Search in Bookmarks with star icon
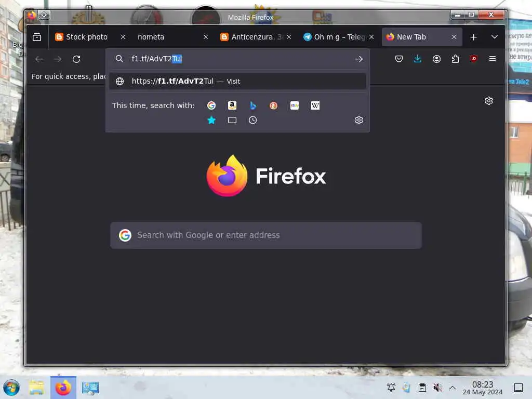Image resolution: width=532 pixels, height=399 pixels. pyautogui.click(x=211, y=120)
